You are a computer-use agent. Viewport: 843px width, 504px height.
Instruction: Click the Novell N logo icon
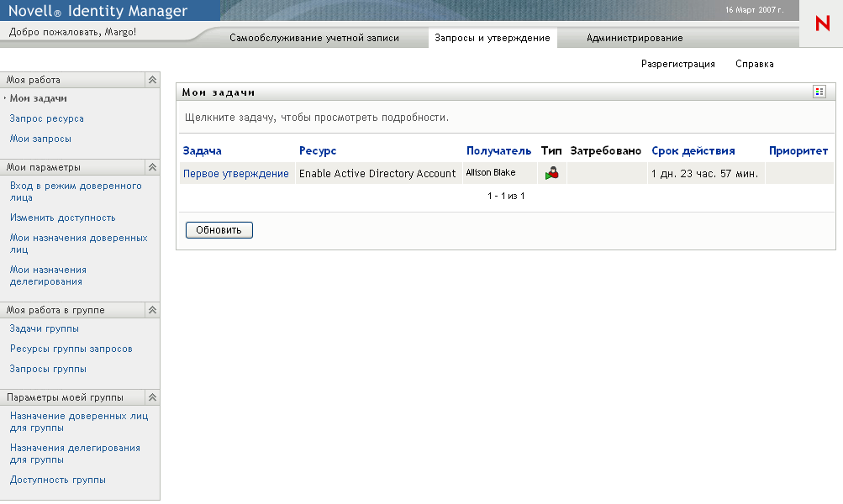pos(822,24)
